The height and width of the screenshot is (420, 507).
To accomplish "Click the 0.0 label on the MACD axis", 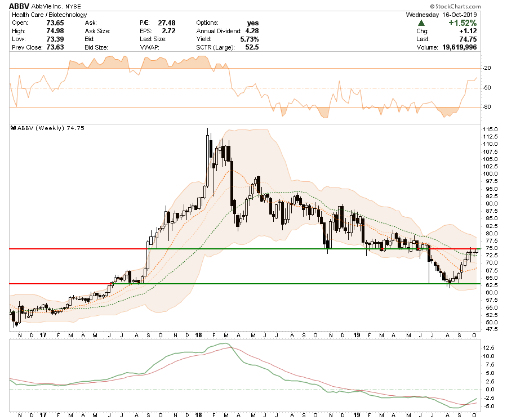I will [x=490, y=390].
